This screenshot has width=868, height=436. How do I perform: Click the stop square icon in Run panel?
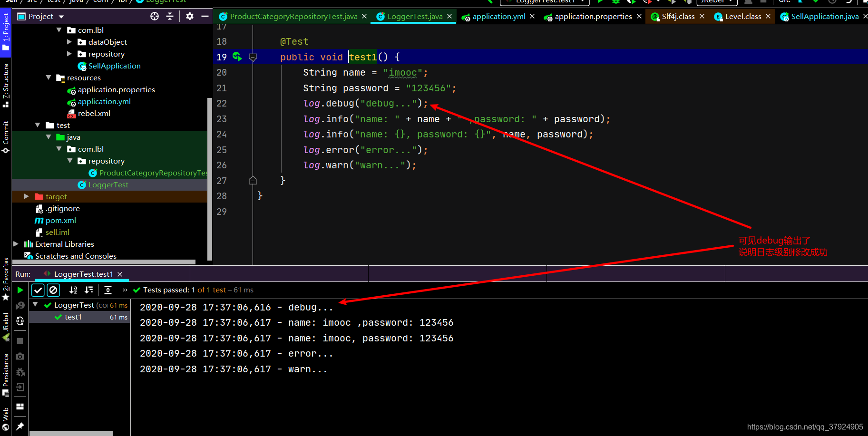pyautogui.click(x=20, y=341)
